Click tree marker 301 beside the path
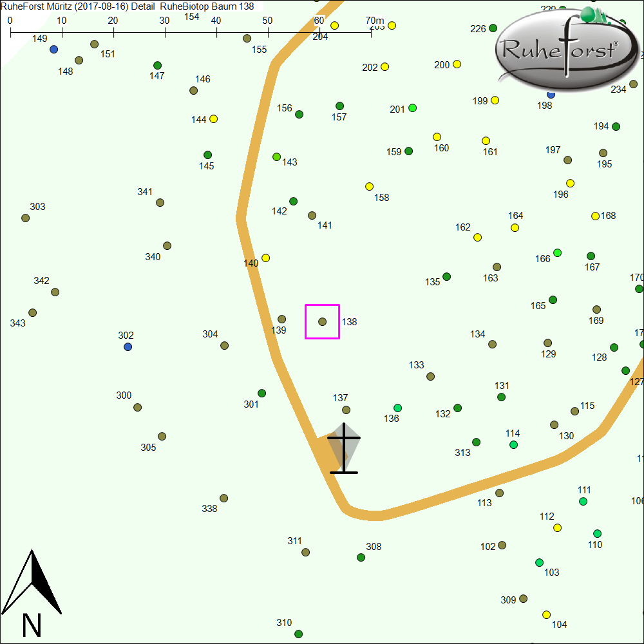Viewport: 644px width, 644px height. tap(262, 393)
